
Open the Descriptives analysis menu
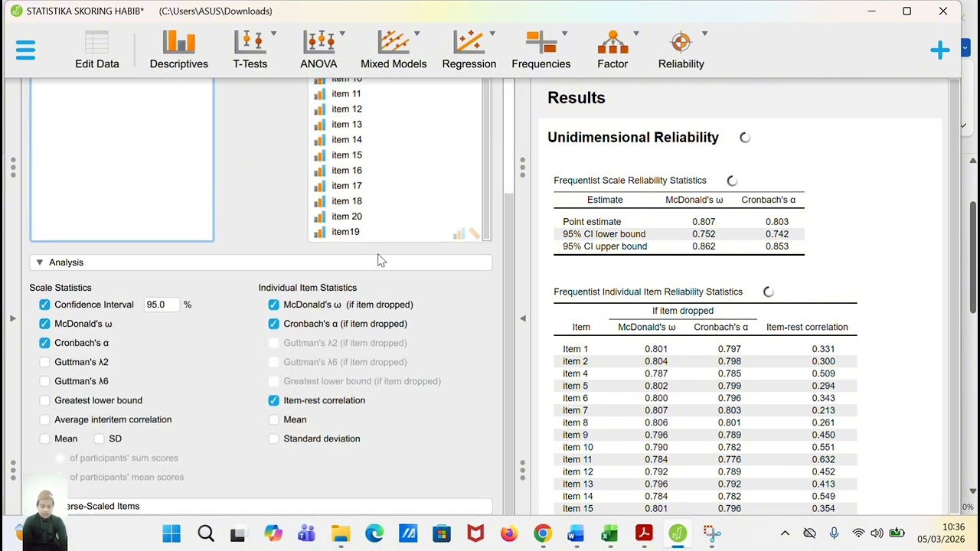coord(178,51)
